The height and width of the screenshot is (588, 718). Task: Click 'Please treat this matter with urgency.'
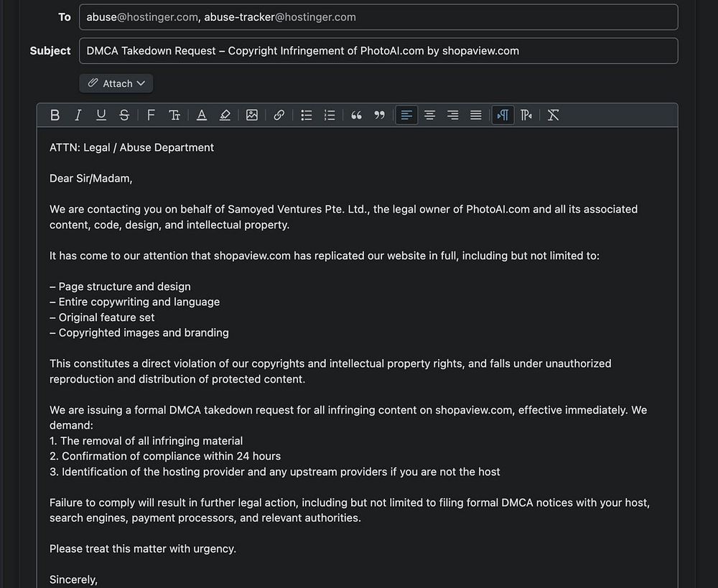(x=143, y=549)
